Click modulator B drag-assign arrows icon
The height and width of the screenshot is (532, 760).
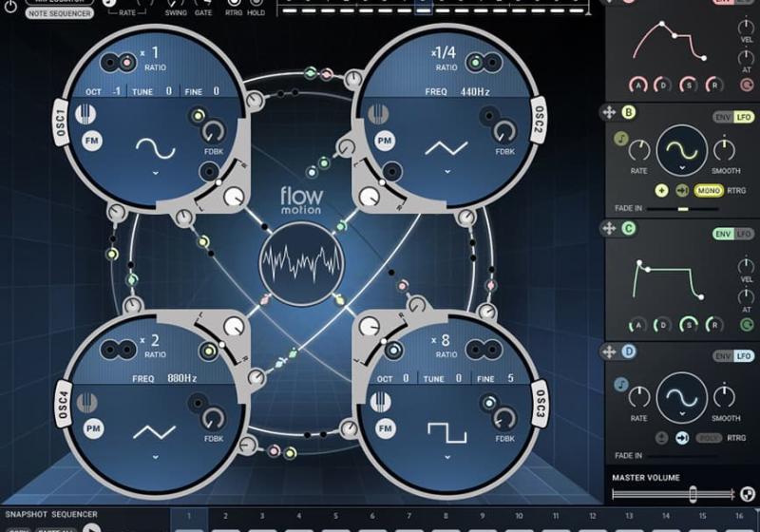pyautogui.click(x=609, y=112)
